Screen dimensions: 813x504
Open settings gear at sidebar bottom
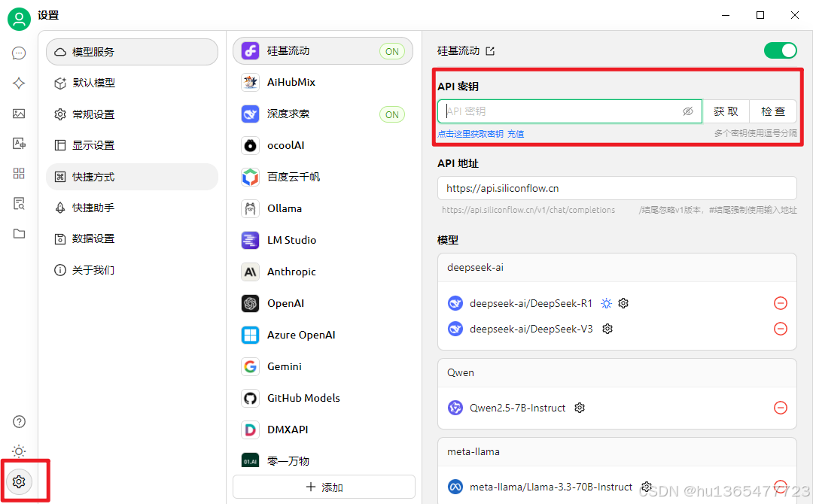pos(19,481)
